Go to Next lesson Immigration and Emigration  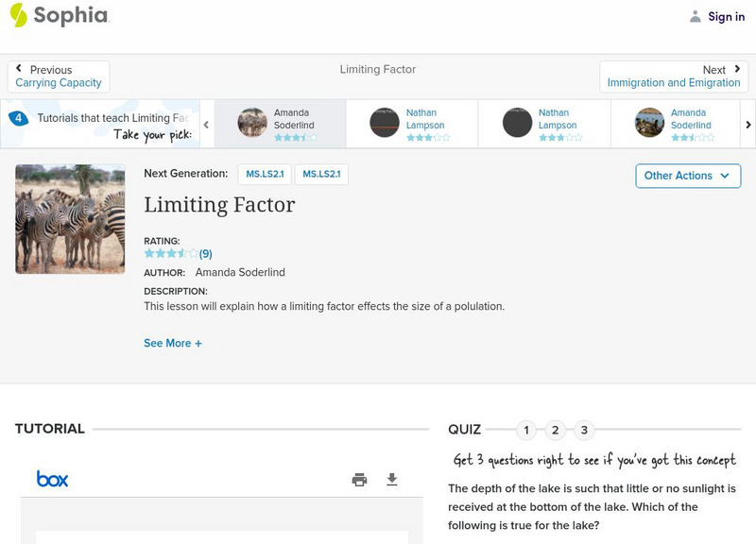pyautogui.click(x=674, y=76)
